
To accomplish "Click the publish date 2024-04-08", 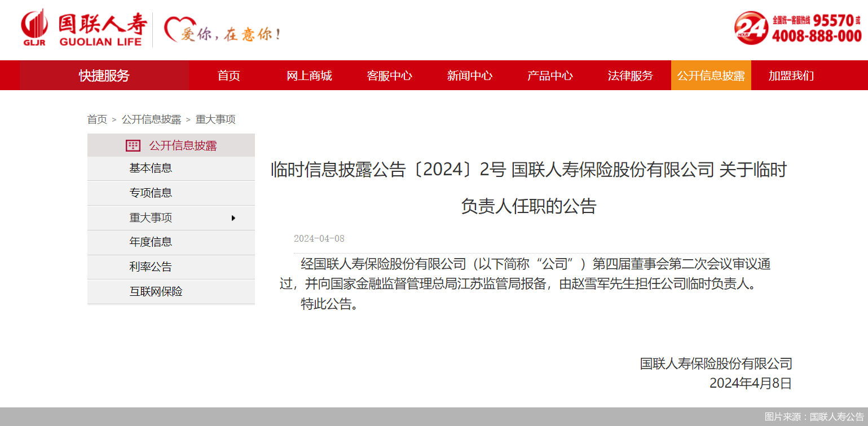I will pyautogui.click(x=319, y=238).
